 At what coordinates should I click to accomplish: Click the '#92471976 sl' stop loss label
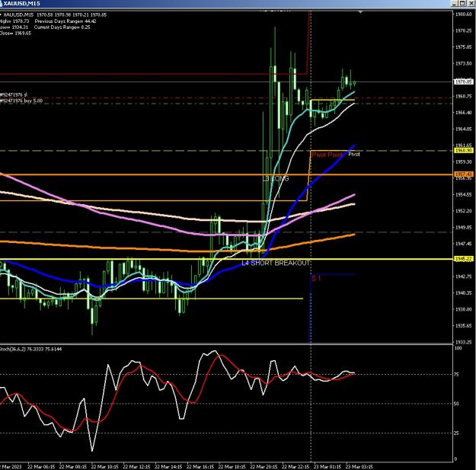point(14,94)
